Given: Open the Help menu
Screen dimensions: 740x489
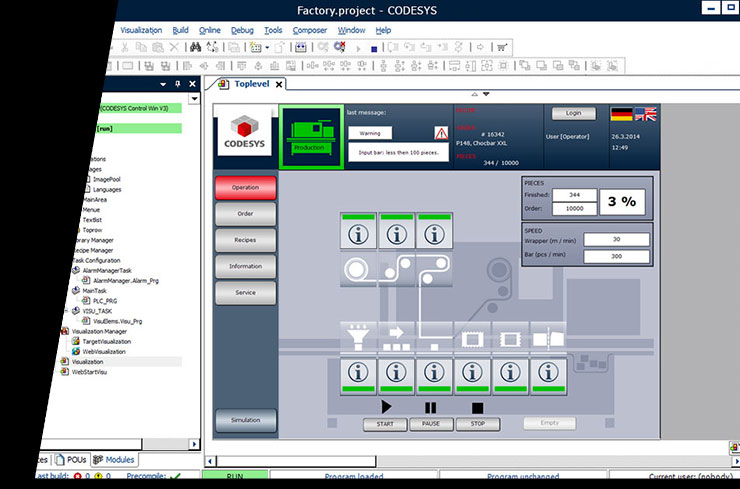Looking at the screenshot, I should click(x=383, y=30).
